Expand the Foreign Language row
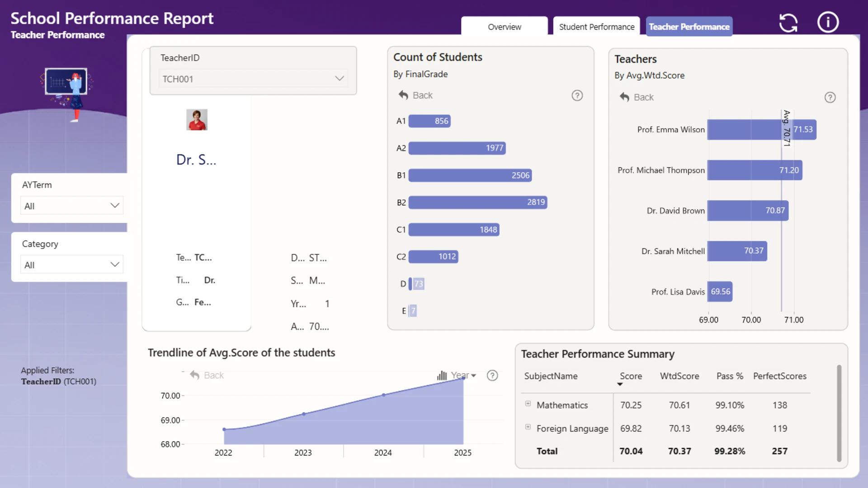The width and height of the screenshot is (868, 488). click(x=528, y=427)
